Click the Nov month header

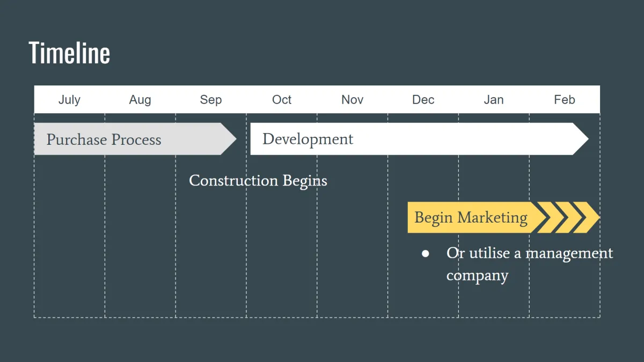click(x=353, y=100)
